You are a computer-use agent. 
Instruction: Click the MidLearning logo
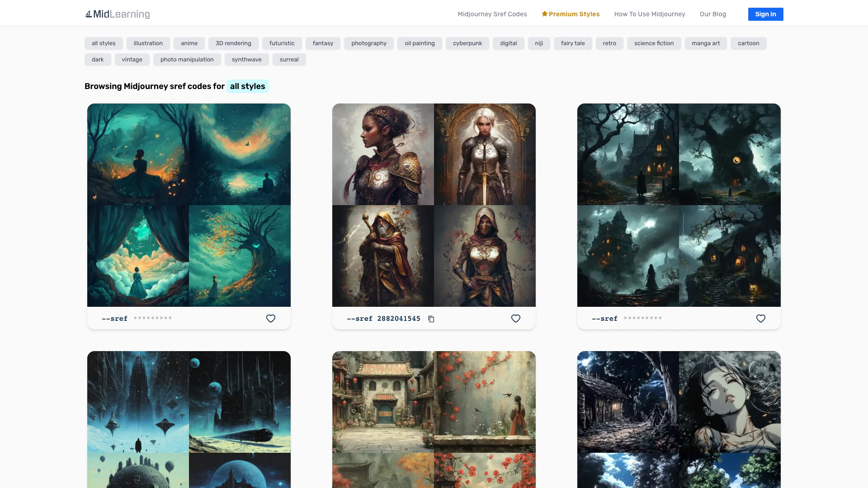(x=118, y=14)
